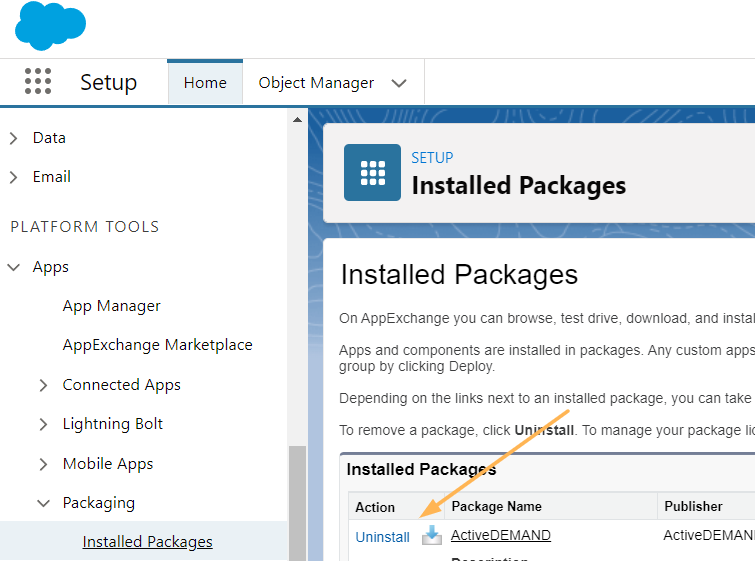Switch to the Home tab
The image size is (755, 561).
[205, 82]
